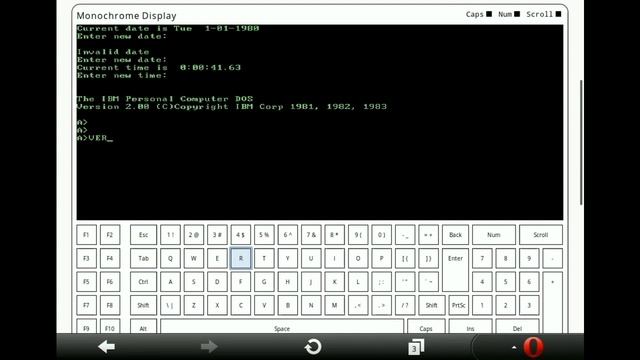The image size is (640, 360).
Task: Tap the 5 % key
Action: (264, 235)
